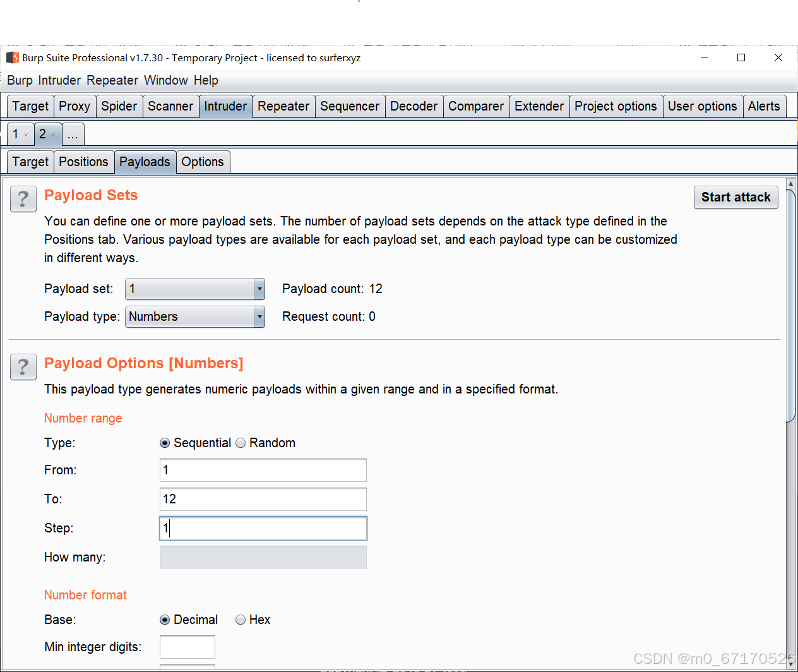Image resolution: width=798 pixels, height=672 pixels.
Task: Switch to the Spider tab
Action: [119, 106]
